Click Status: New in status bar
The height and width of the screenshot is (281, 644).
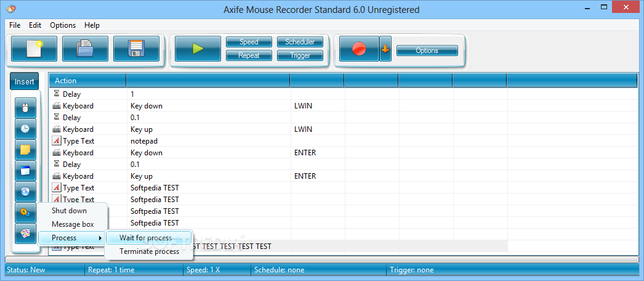pos(26,270)
